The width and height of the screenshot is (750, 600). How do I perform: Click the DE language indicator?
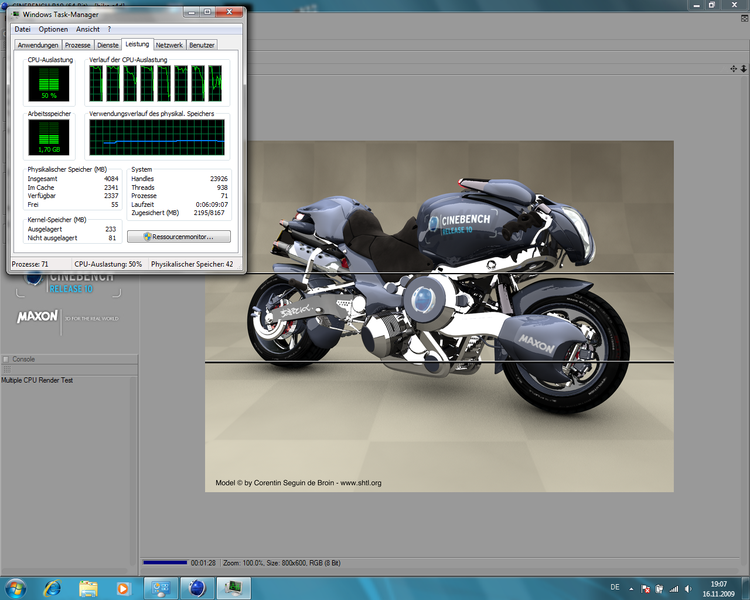[614, 588]
